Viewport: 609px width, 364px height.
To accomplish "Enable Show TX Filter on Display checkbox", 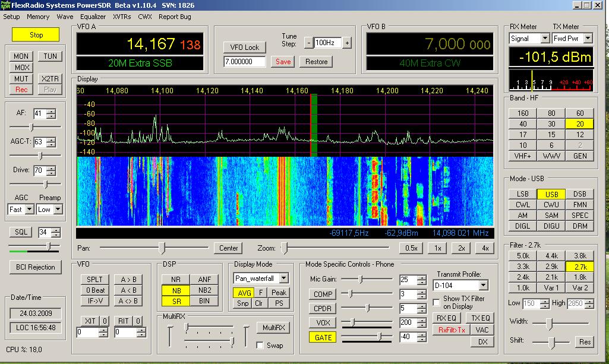I will 437,303.
